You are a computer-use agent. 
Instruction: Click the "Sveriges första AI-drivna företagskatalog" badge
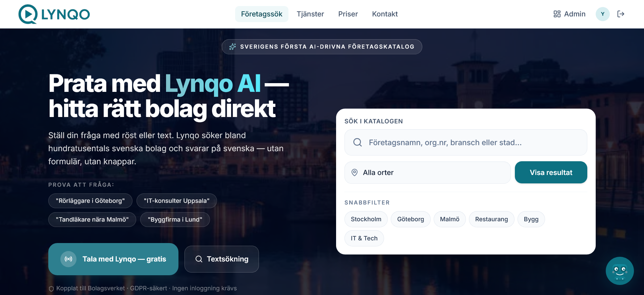[x=322, y=47]
